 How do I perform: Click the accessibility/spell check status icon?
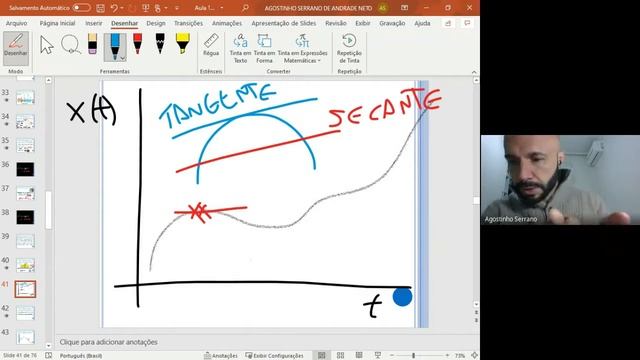pos(49,356)
